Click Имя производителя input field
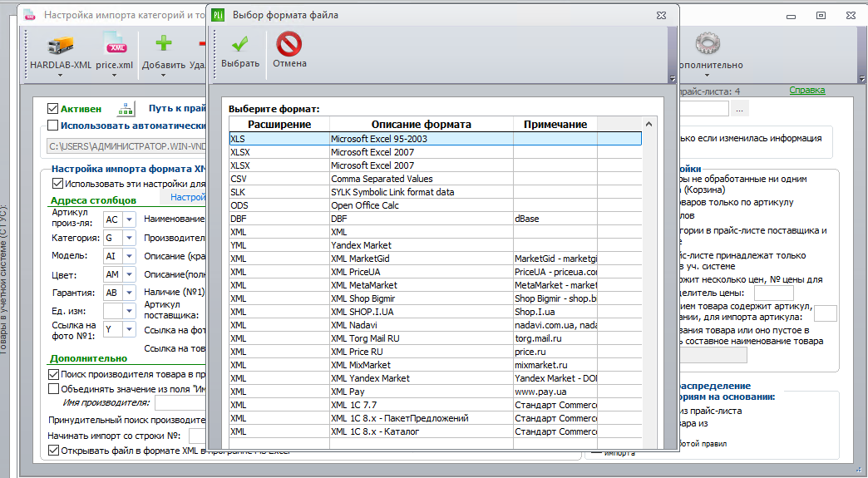Image resolution: width=868 pixels, height=478 pixels. point(180,402)
